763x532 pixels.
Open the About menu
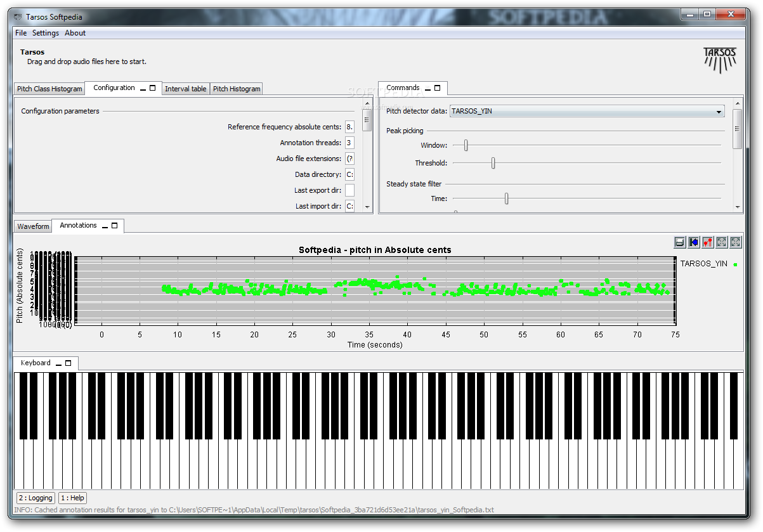pyautogui.click(x=75, y=33)
